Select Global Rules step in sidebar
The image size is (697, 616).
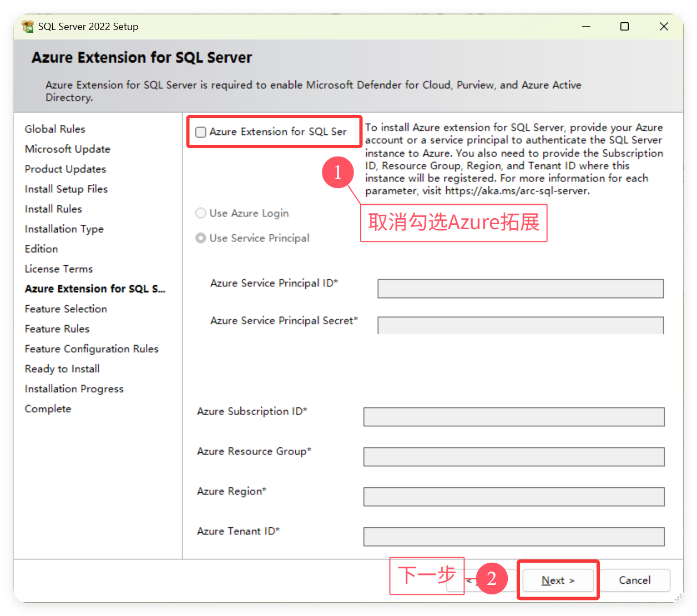pyautogui.click(x=55, y=129)
